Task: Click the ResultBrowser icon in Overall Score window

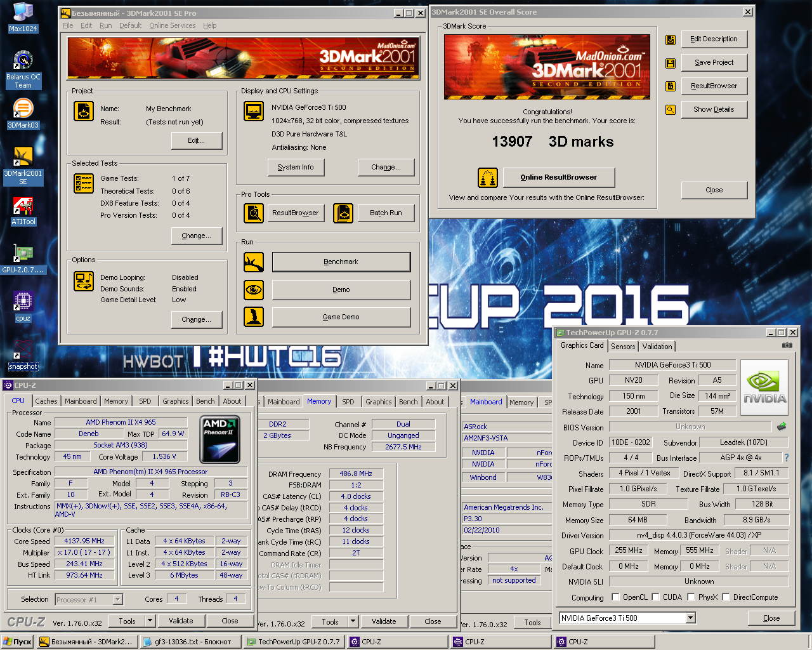Action: click(670, 86)
